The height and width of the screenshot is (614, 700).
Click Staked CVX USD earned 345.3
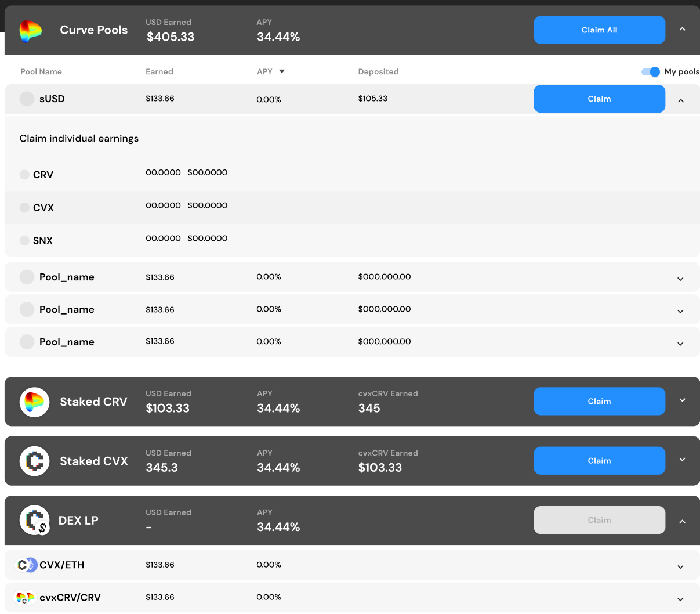click(162, 467)
